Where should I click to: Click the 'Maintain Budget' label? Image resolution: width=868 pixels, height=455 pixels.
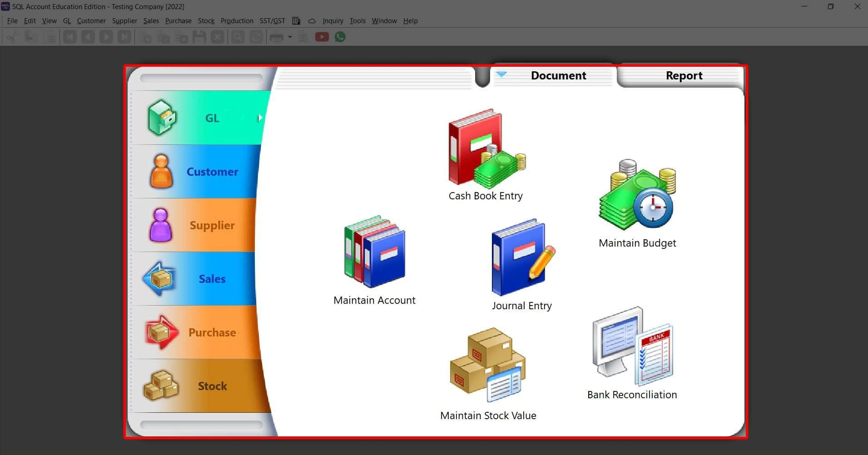coord(637,243)
